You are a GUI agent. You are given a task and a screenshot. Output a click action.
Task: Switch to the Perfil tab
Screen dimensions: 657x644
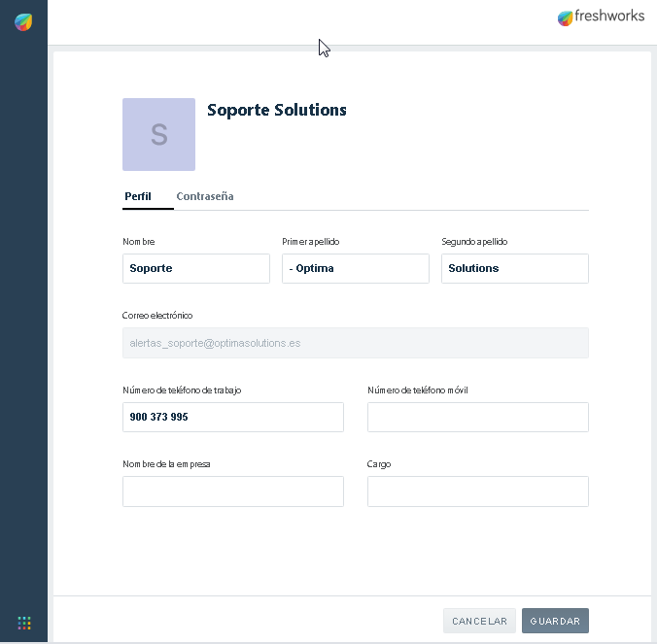point(137,196)
